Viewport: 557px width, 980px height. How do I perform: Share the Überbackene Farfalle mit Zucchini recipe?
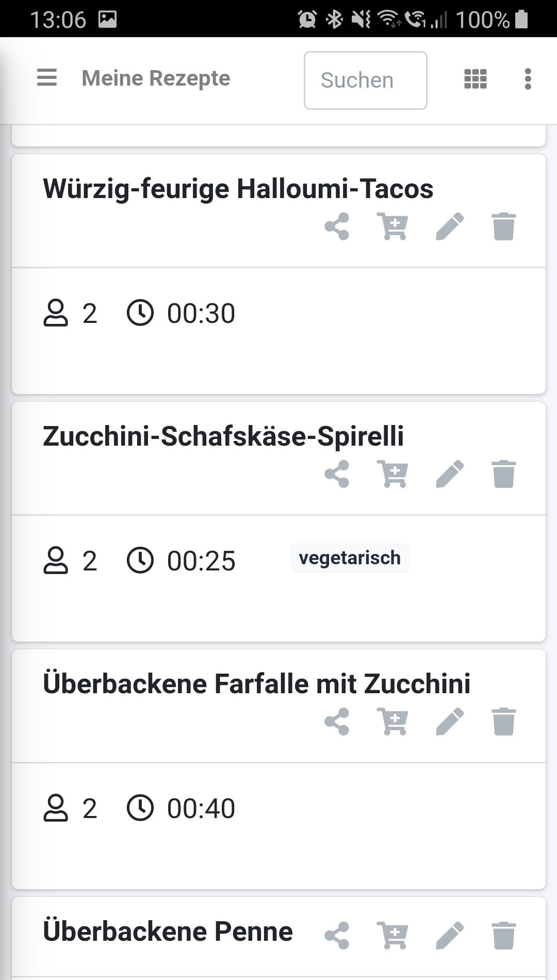[x=337, y=722]
